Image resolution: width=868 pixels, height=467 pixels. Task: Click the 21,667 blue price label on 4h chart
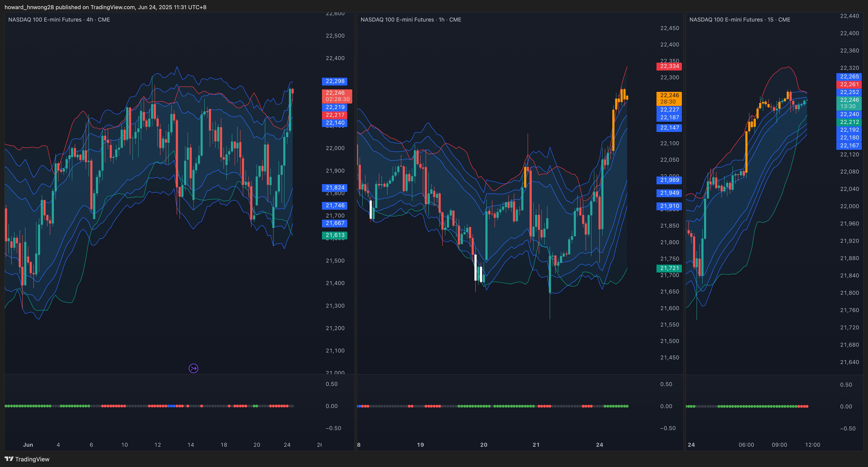click(335, 223)
